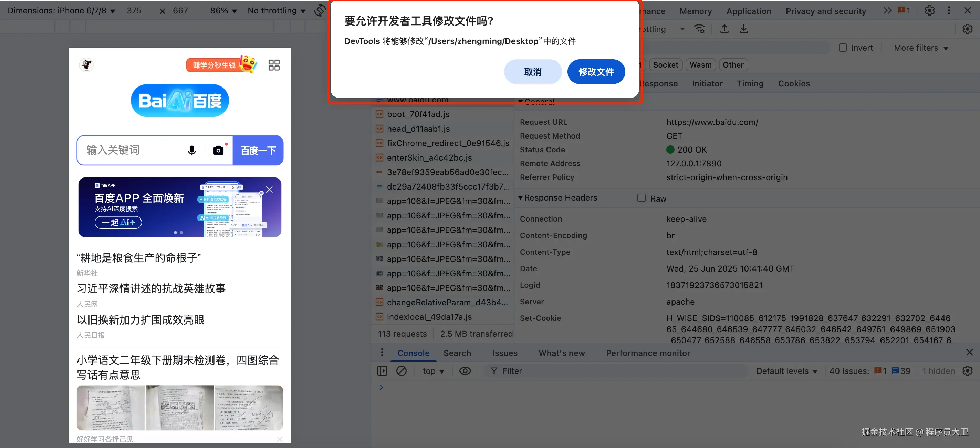
Task: Enable the Invert filter checkbox
Action: [843, 48]
